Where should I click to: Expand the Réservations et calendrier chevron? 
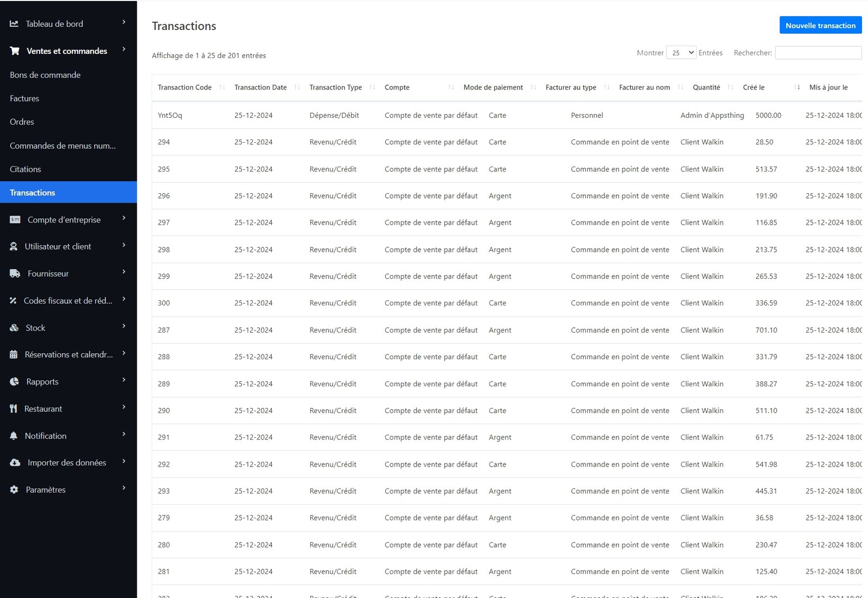click(x=124, y=353)
